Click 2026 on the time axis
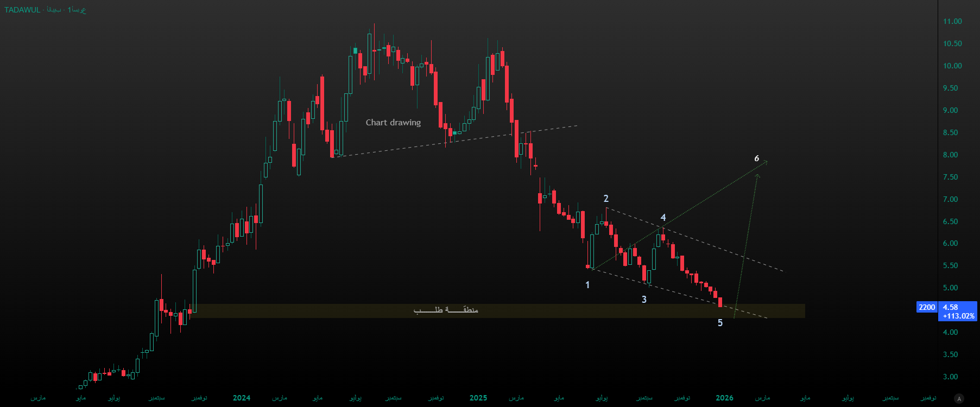Screen dimensions: 980x407 point(724,398)
